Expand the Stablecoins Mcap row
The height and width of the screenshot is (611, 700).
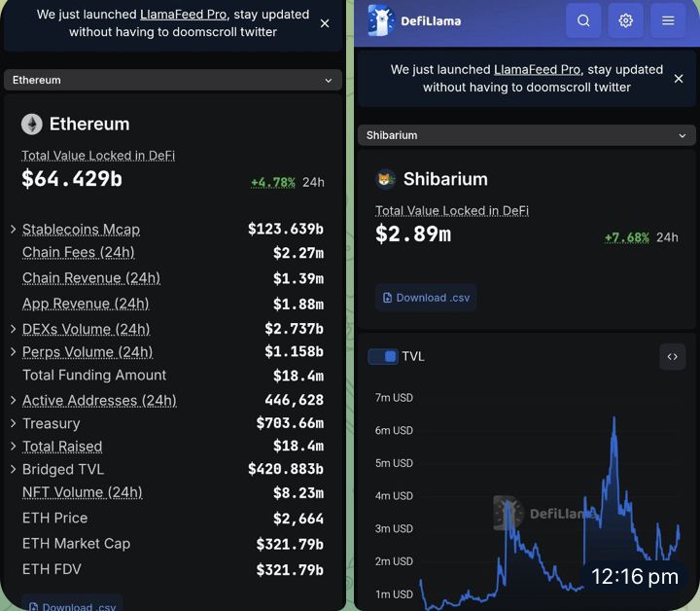[x=14, y=230]
